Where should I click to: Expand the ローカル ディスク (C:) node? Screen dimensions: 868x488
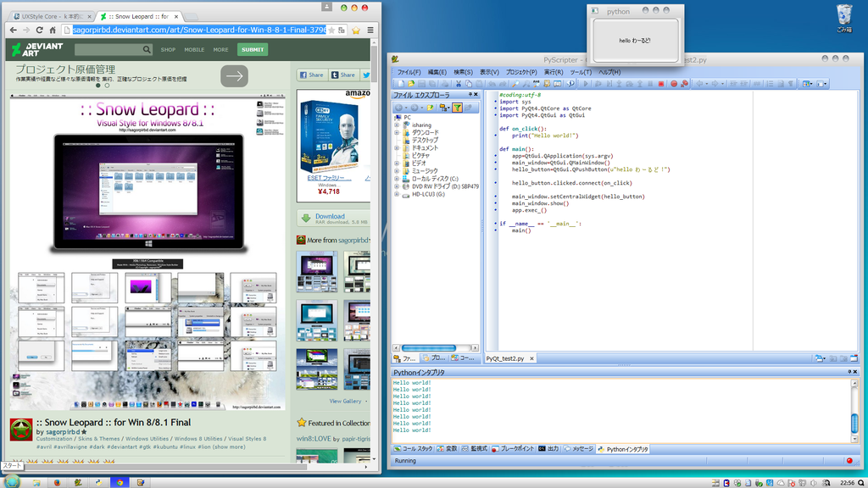click(397, 179)
